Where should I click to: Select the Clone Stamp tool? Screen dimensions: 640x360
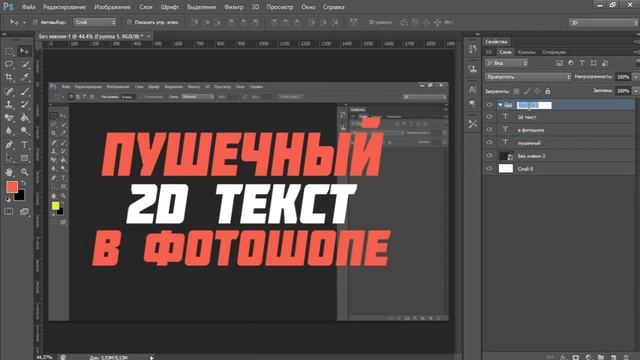[x=9, y=104]
